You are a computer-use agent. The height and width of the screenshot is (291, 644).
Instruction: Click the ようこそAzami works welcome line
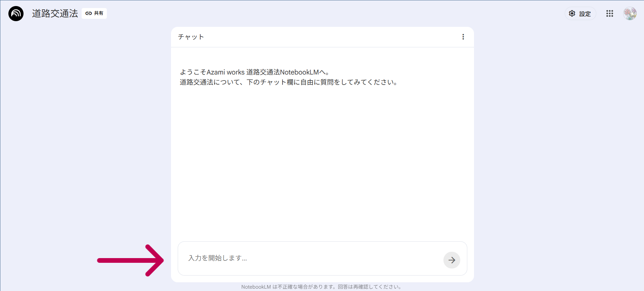(x=254, y=72)
